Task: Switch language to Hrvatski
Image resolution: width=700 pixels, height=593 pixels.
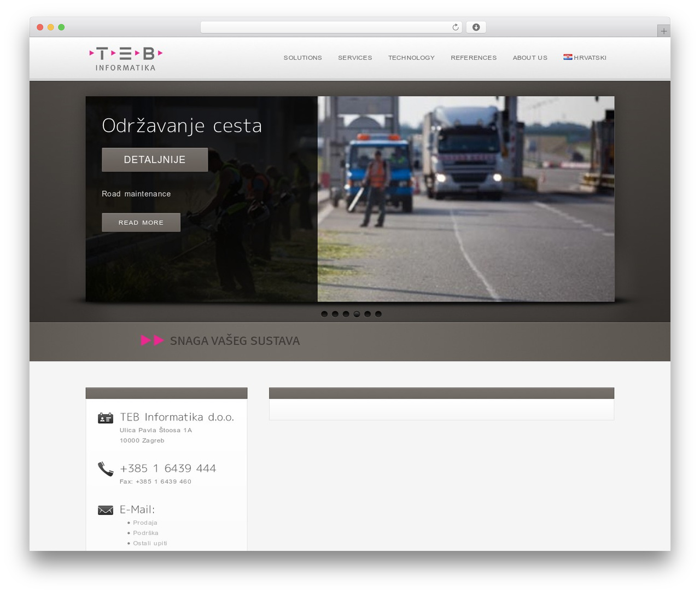Action: pos(590,57)
